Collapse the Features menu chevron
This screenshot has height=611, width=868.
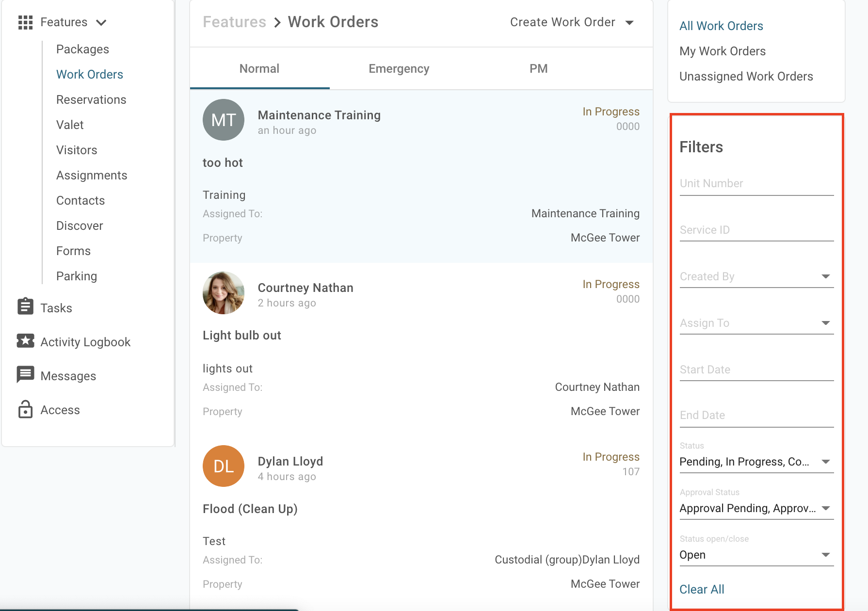point(101,23)
